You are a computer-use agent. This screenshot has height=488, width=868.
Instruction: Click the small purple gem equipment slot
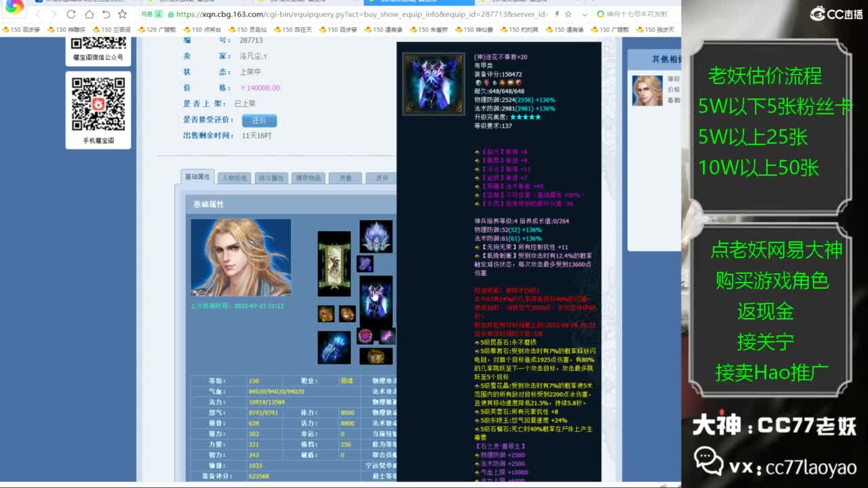[365, 263]
